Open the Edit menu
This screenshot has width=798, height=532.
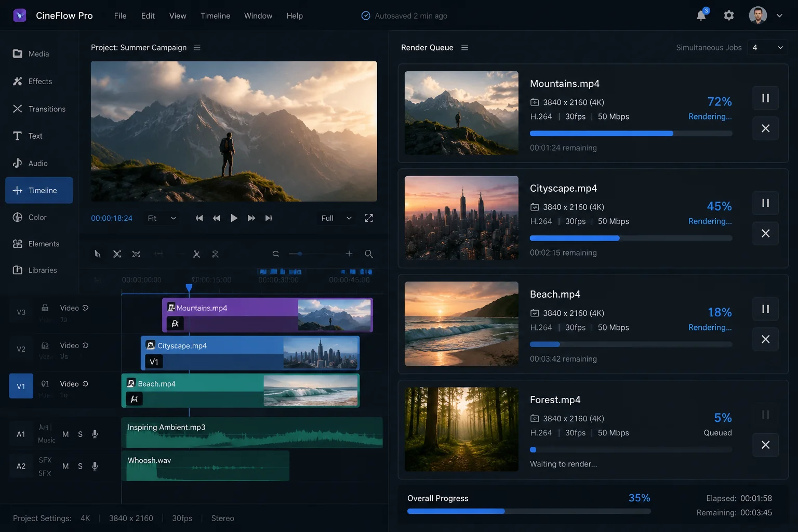click(148, 16)
